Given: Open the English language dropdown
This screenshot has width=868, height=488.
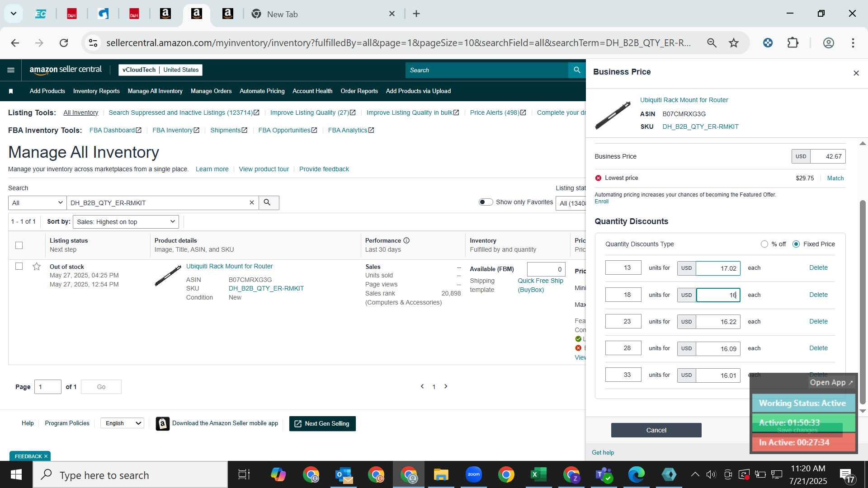Looking at the screenshot, I should (x=122, y=423).
